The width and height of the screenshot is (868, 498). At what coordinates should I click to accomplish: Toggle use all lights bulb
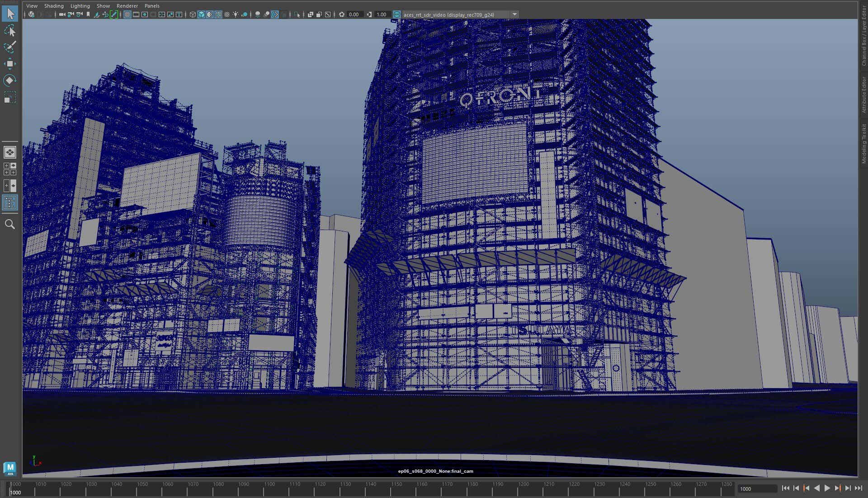pos(236,14)
